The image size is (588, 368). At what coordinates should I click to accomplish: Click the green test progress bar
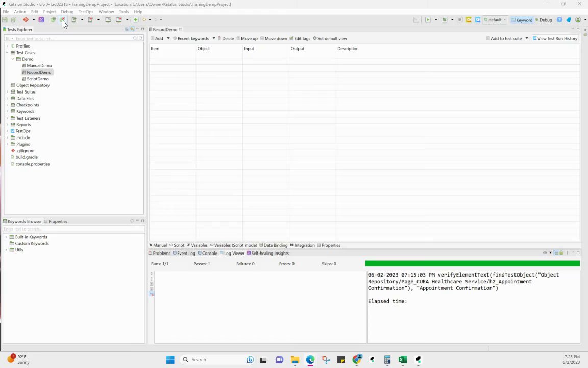coord(473,264)
